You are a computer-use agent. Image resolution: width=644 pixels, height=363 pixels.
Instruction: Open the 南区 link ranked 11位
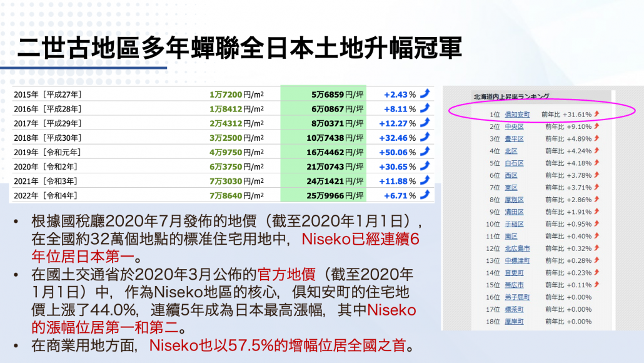(x=511, y=237)
